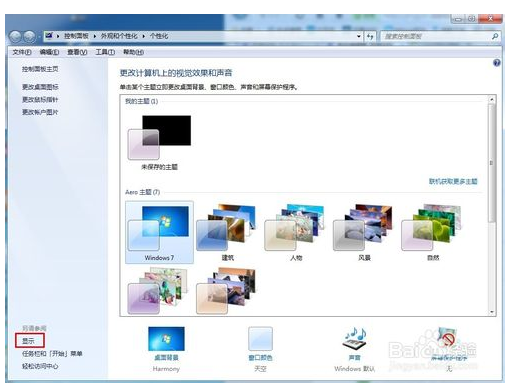Open the 查看(V) menu
Screen dimensions: 514x385
click(x=77, y=52)
